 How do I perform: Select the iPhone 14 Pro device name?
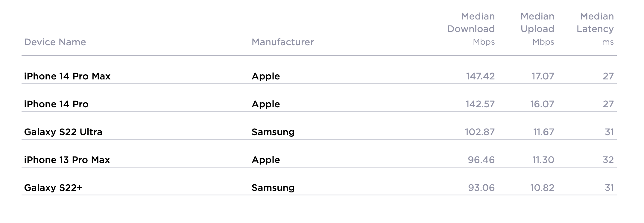pos(56,104)
